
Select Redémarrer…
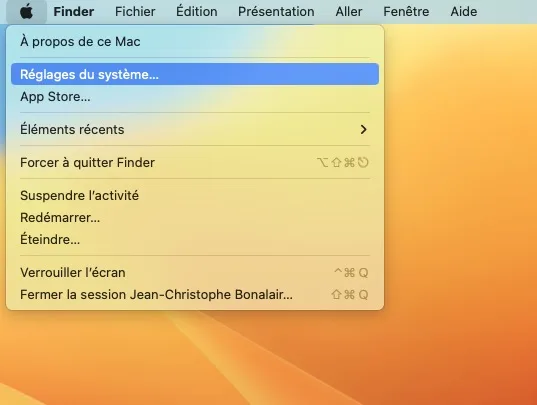coord(195,217)
